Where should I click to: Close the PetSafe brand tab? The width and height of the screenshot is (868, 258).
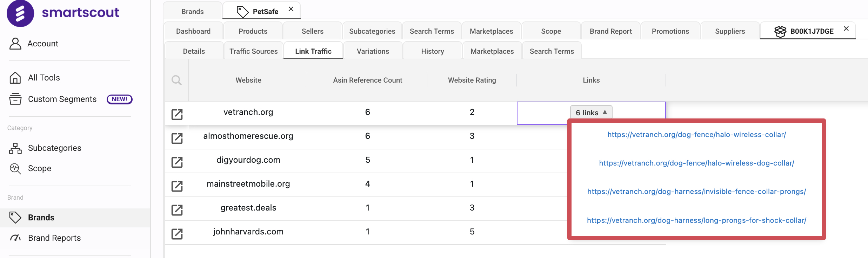(291, 9)
